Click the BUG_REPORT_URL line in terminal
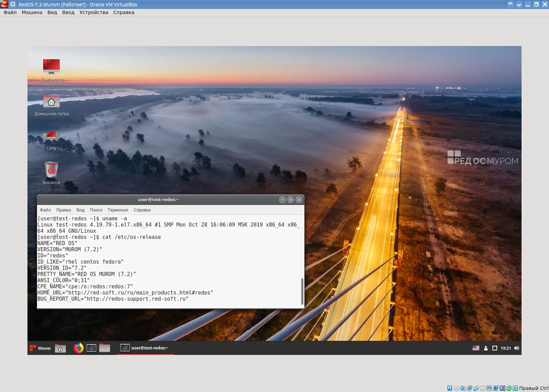Image resolution: width=549 pixels, height=392 pixels. (113, 299)
